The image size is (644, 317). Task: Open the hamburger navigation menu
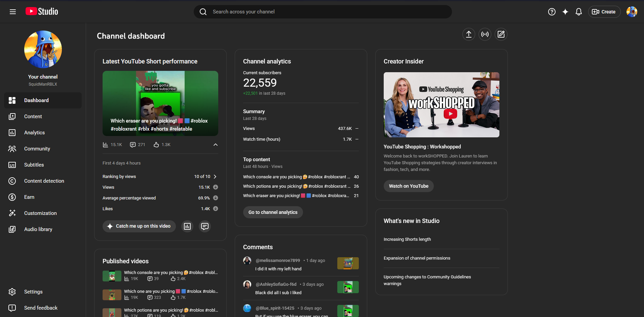[13, 12]
